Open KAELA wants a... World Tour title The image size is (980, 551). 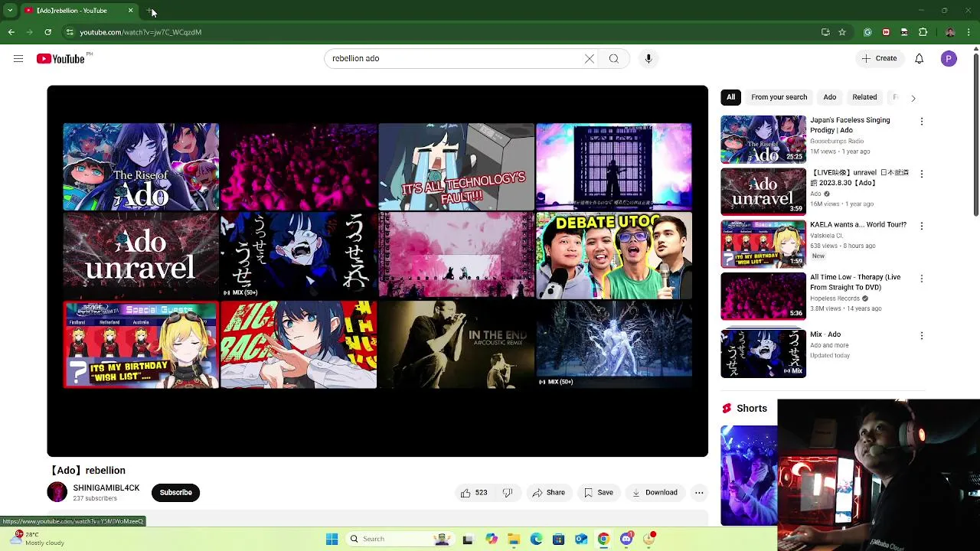(858, 225)
